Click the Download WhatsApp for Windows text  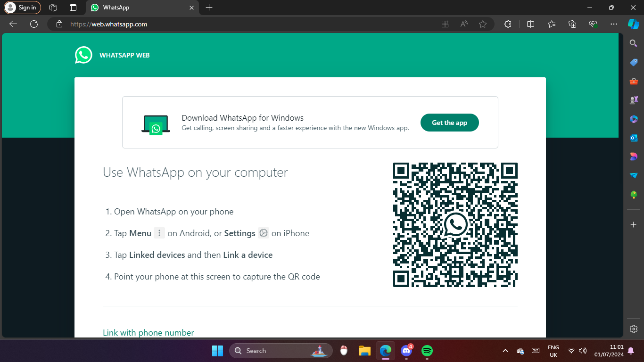[x=243, y=118]
